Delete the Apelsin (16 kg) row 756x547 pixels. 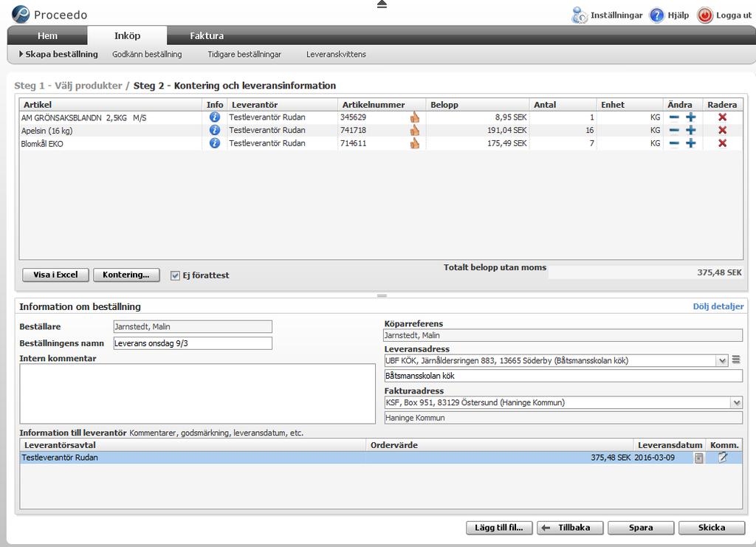point(722,130)
